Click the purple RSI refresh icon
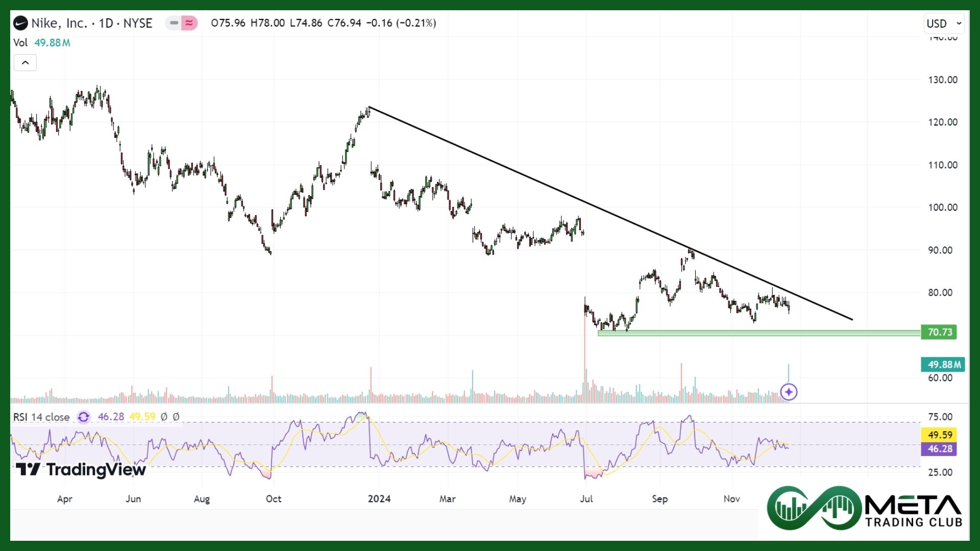Screen dimensions: 980x551 83,417
